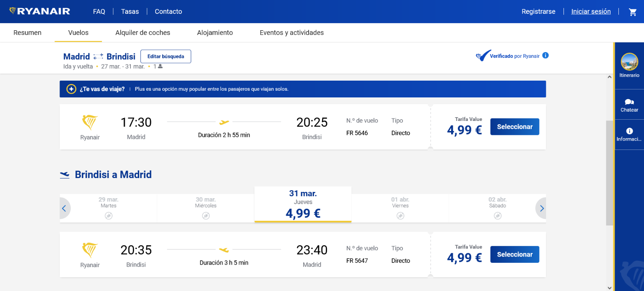This screenshot has width=644, height=291.
Task: Open the Eventos y actividades tab
Action: [x=292, y=33]
